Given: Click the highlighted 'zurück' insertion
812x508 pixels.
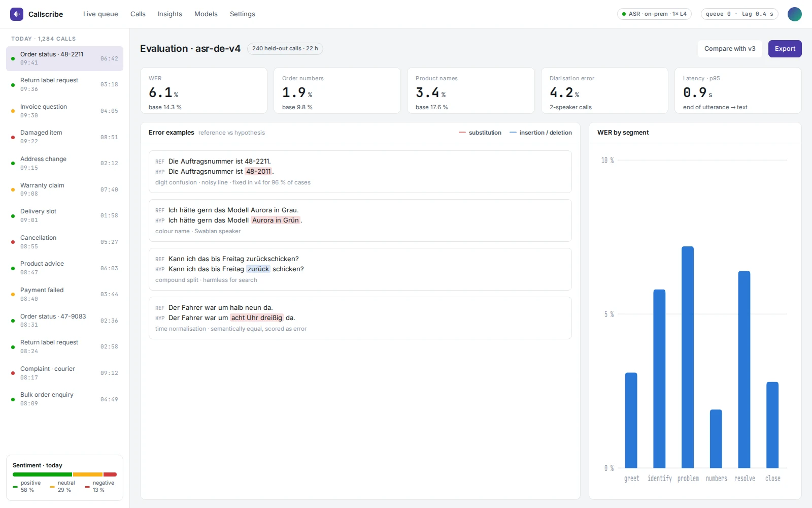Looking at the screenshot, I should [258, 269].
